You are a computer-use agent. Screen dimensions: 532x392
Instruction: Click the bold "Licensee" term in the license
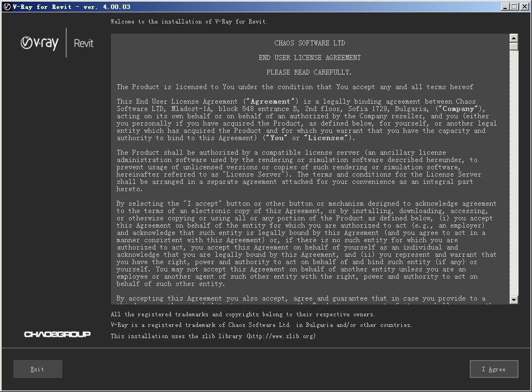pyautogui.click(x=326, y=138)
